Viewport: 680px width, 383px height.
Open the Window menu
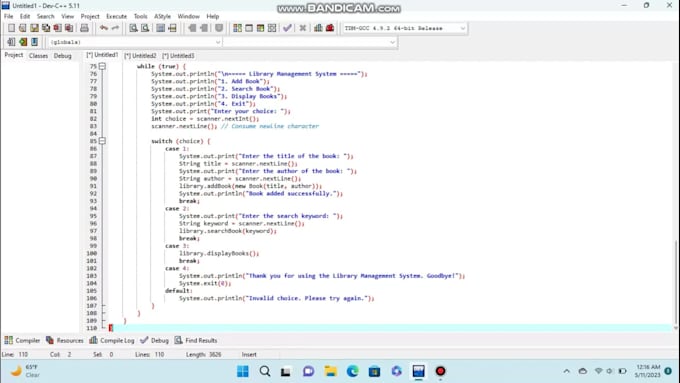[x=189, y=16]
